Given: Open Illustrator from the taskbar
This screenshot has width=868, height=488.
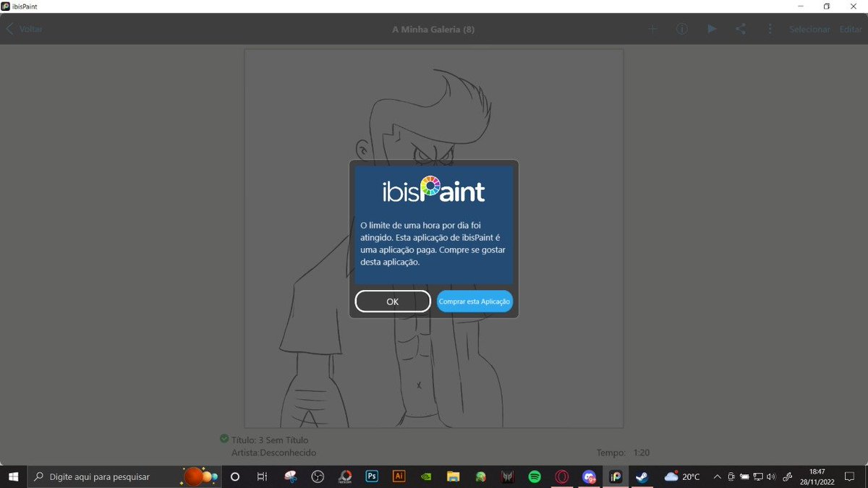Looking at the screenshot, I should point(399,476).
